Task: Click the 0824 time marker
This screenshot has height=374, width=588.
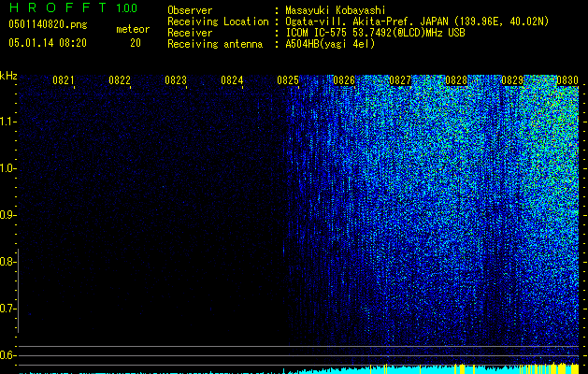Action: tap(232, 79)
